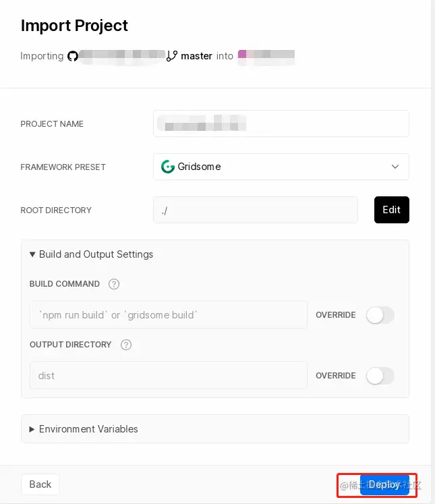
Task: Click the dropdown chevron in Framework Preset
Action: [x=395, y=167]
